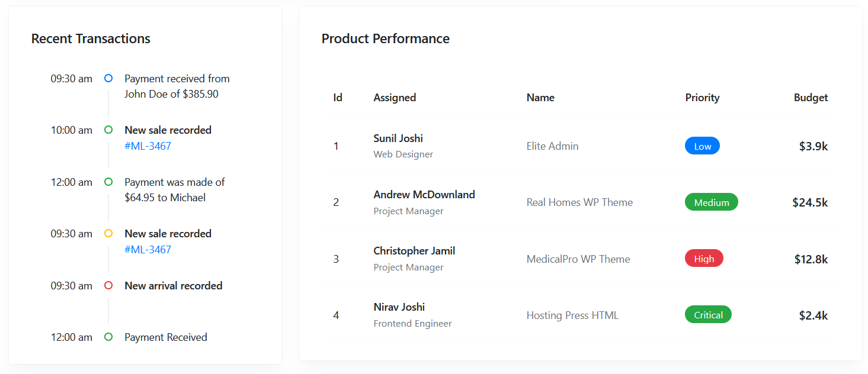Open the Real Homes WP Theme product
The image size is (868, 374).
coord(579,202)
